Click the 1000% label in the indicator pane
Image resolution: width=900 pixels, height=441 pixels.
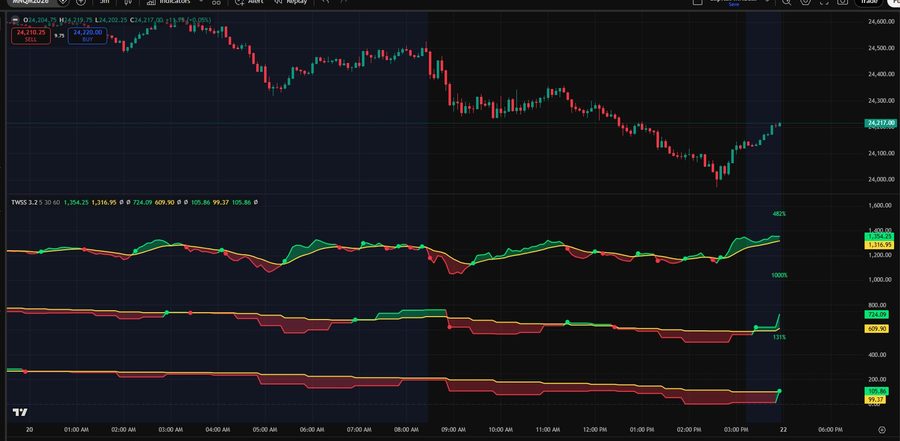[779, 276]
